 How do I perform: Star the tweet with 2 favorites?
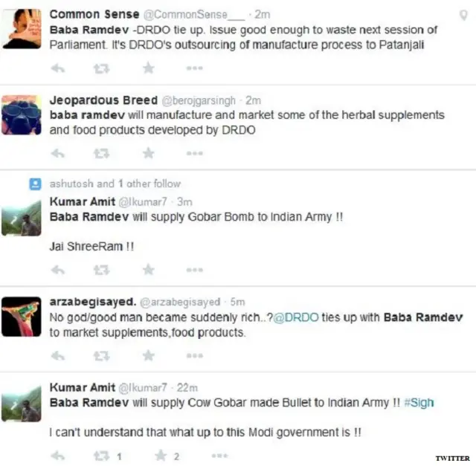[x=161, y=456]
